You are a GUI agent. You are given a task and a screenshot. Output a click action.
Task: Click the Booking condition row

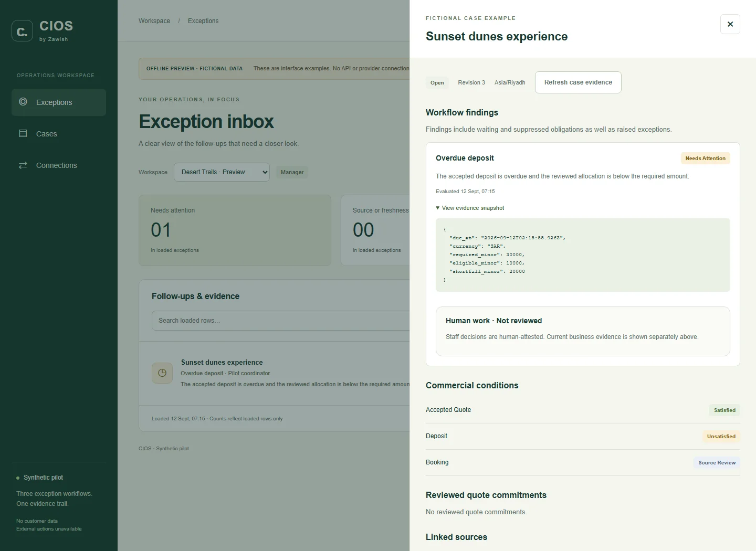583,462
